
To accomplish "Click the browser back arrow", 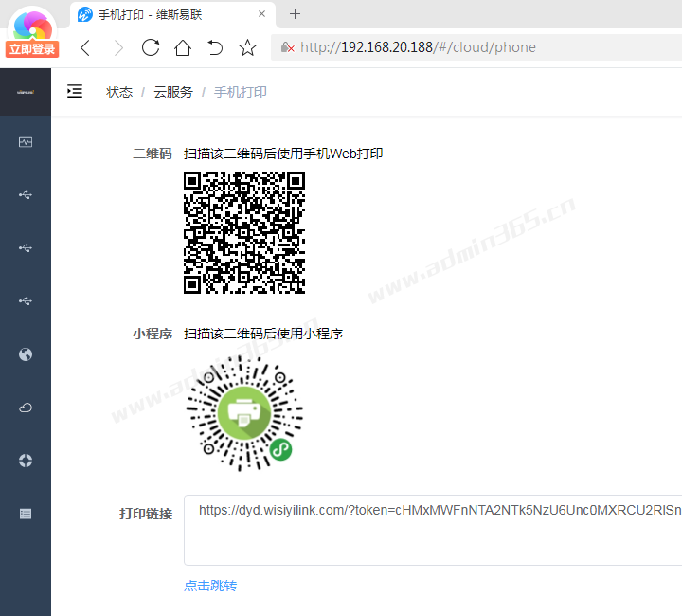I will click(85, 47).
